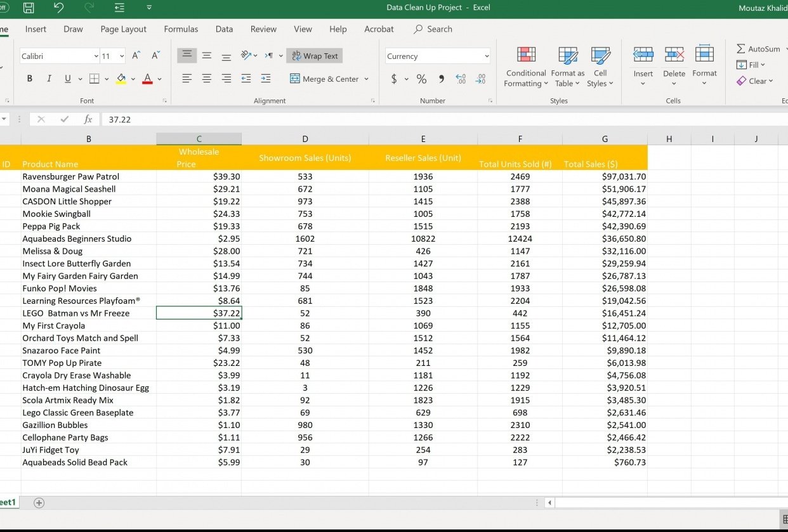
Task: Click the AutoSum button
Action: [758, 49]
